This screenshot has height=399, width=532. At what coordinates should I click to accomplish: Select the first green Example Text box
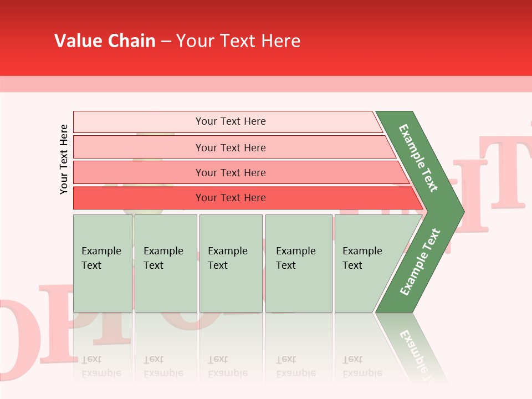point(103,263)
